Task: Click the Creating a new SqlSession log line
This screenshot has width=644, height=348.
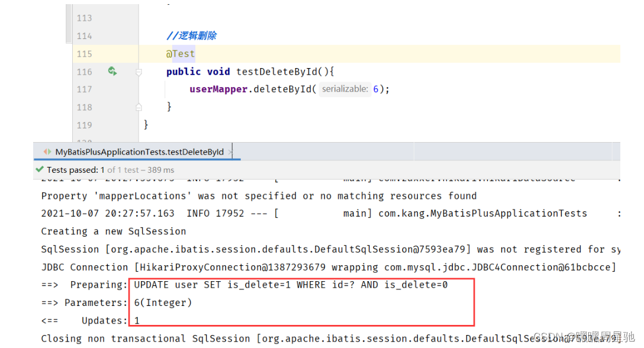Action: tap(114, 231)
